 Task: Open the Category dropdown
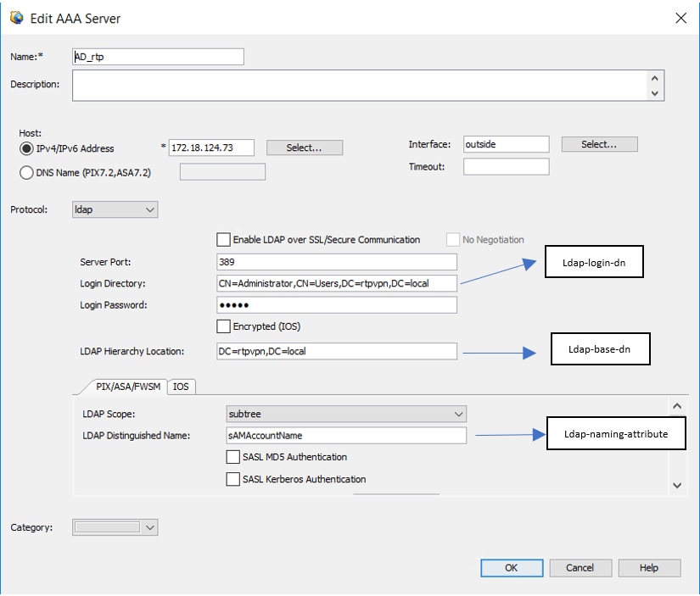tap(115, 527)
